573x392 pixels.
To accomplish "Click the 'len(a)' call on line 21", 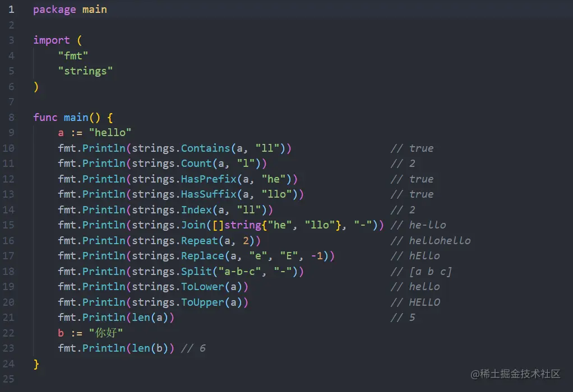I will pyautogui.click(x=150, y=318).
